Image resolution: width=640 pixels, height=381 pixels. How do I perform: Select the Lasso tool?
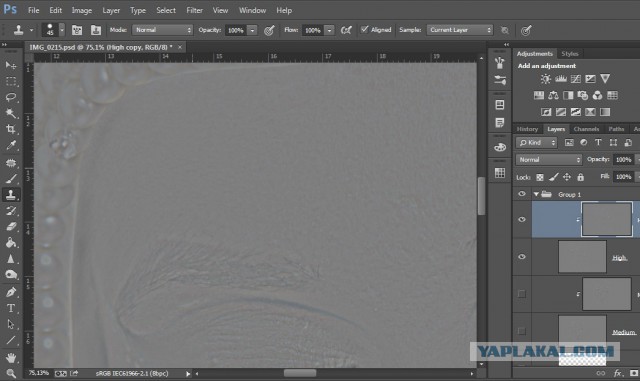(x=11, y=97)
